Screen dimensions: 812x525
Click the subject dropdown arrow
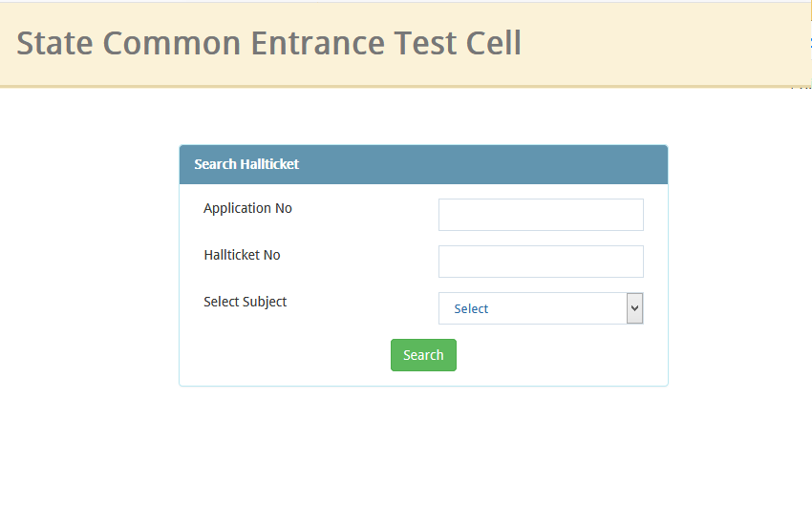click(x=634, y=308)
